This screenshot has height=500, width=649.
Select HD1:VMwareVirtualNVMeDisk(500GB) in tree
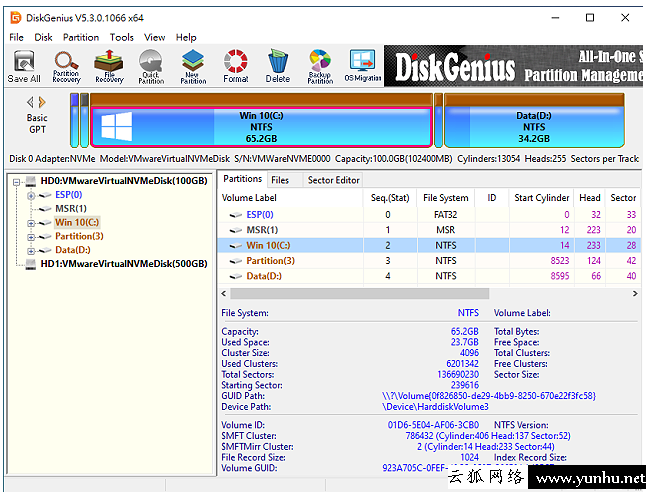tap(124, 264)
